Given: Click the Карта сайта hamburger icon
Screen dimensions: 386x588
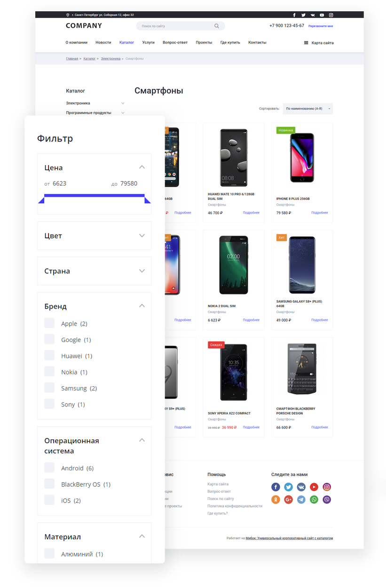Looking at the screenshot, I should [306, 43].
